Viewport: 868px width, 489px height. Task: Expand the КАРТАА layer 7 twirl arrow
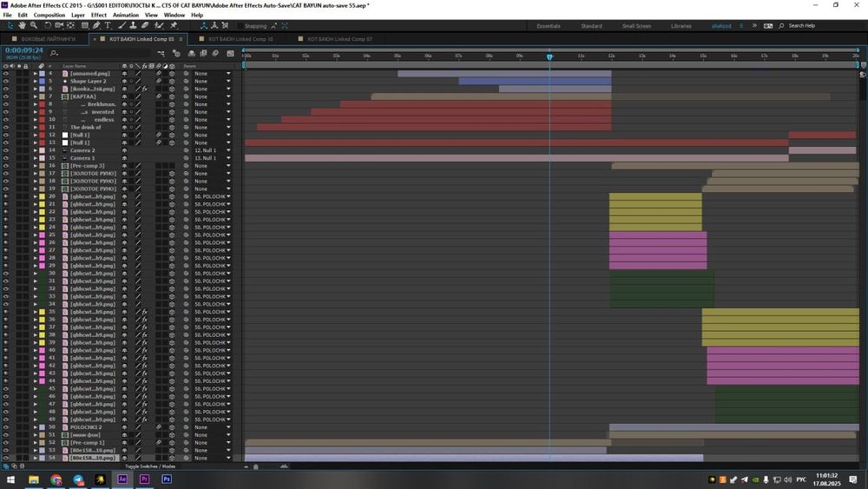36,96
